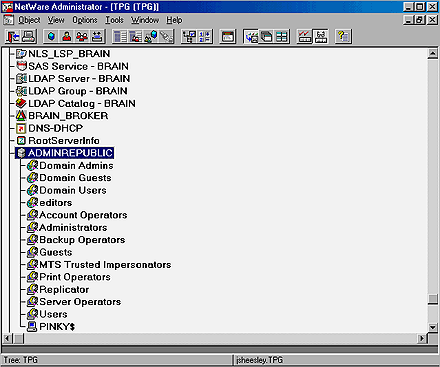Open the Object menu
The width and height of the screenshot is (440, 367).
[29, 20]
